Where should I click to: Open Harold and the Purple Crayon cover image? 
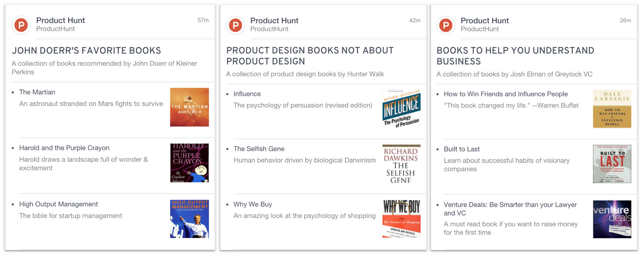[189, 163]
